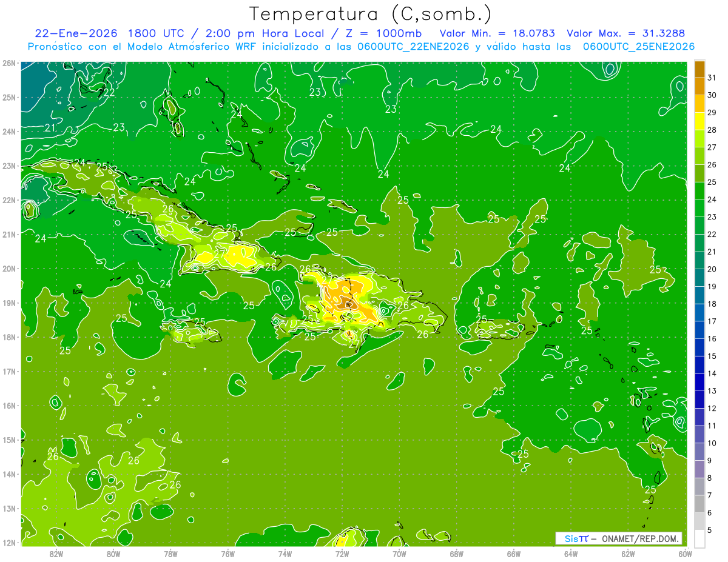The height and width of the screenshot is (562, 728).
Task: Click the '74W' longitude axis label
Action: 285,553
